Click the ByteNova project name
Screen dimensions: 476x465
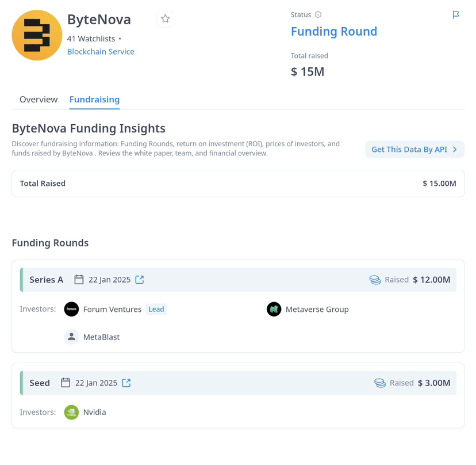coord(99,20)
